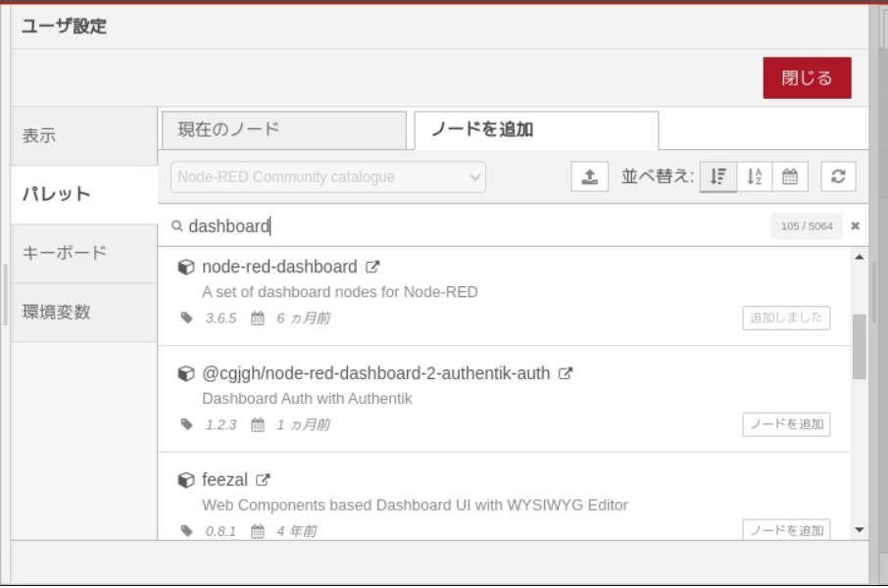Viewport: 888px width, 588px height.
Task: Click version number 3.6.5
Action: pyautogui.click(x=221, y=318)
